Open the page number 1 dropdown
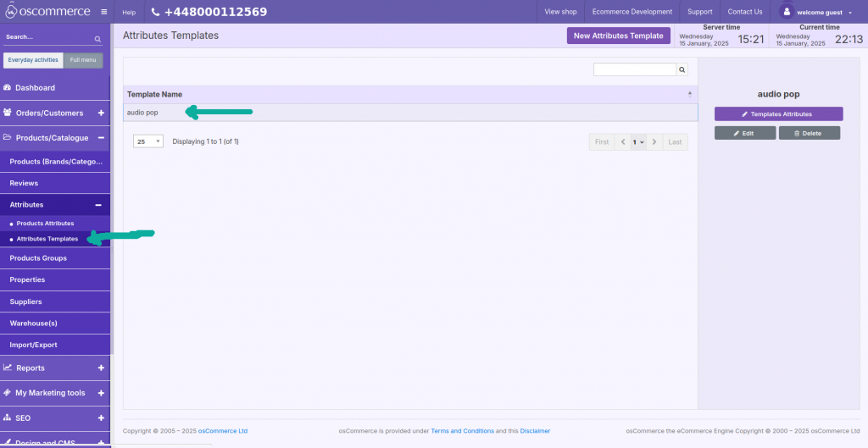 pyautogui.click(x=638, y=142)
